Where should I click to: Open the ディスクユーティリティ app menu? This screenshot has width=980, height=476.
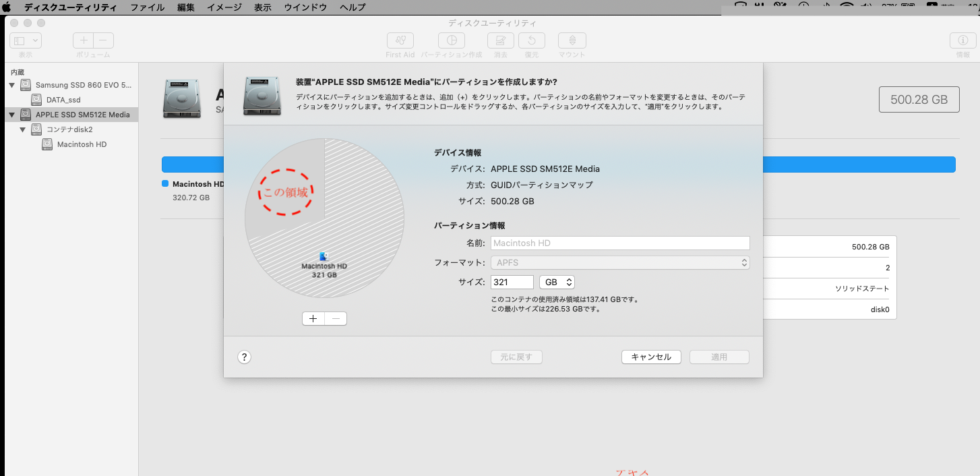click(x=71, y=7)
